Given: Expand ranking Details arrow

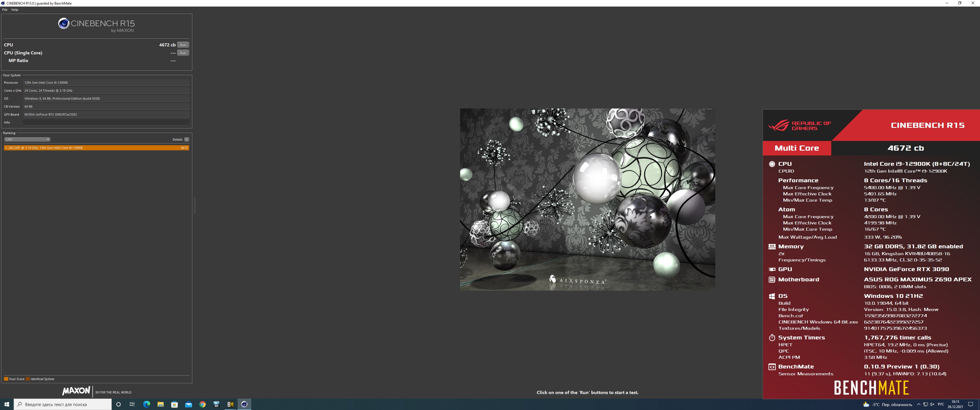Looking at the screenshot, I should pyautogui.click(x=187, y=140).
